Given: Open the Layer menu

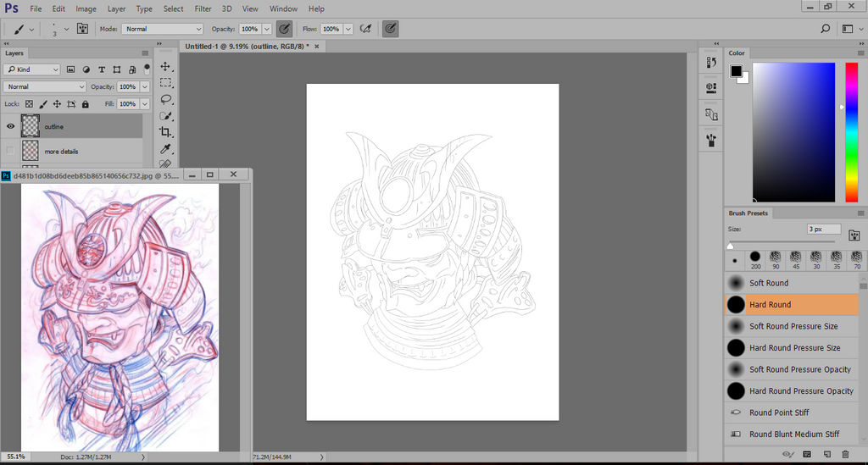Looking at the screenshot, I should coord(116,8).
